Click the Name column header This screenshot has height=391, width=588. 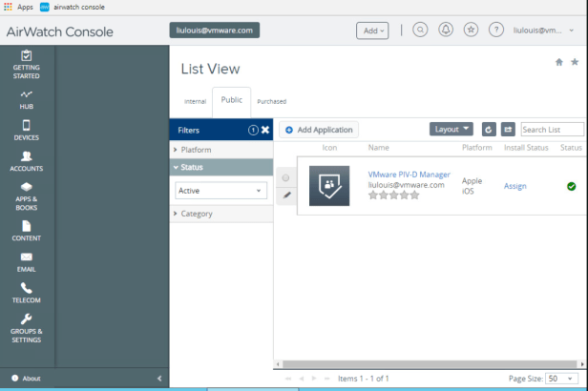click(378, 148)
